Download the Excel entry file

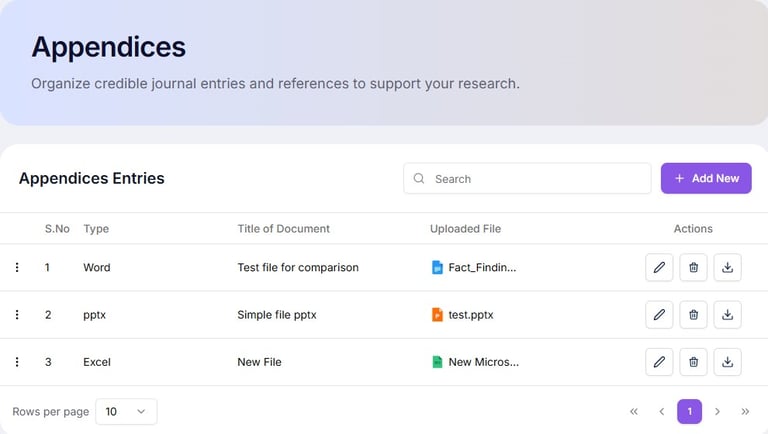pyautogui.click(x=728, y=362)
